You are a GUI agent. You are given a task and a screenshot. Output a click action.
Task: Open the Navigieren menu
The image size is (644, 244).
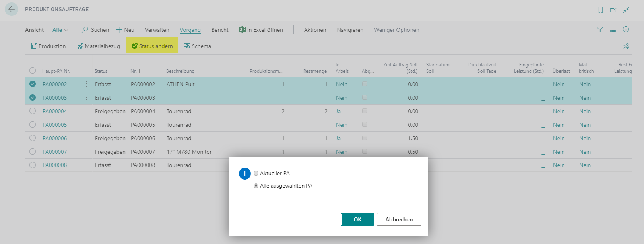coord(350,30)
